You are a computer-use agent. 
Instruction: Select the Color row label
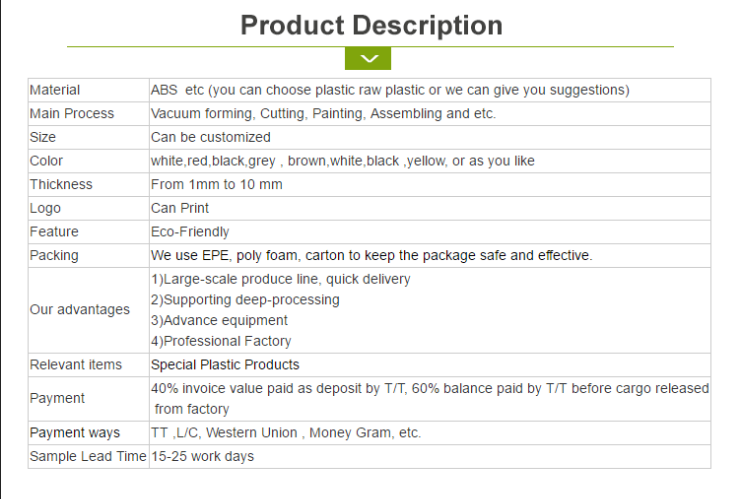[46, 161]
